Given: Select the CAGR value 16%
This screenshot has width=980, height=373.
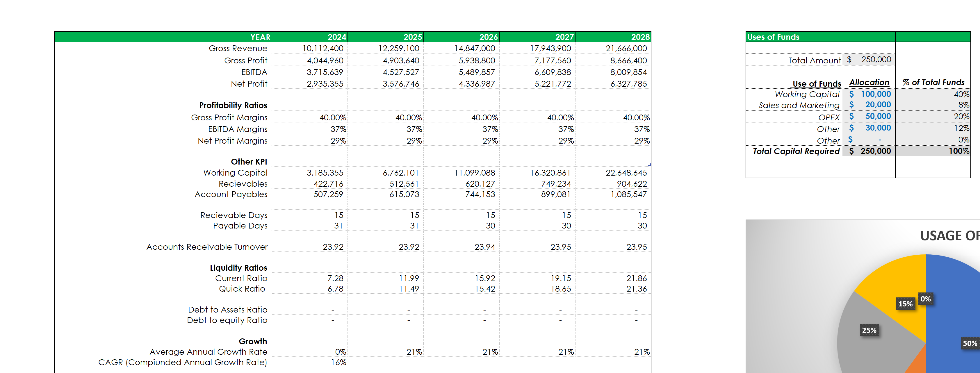Looking at the screenshot, I should pyautogui.click(x=338, y=362).
